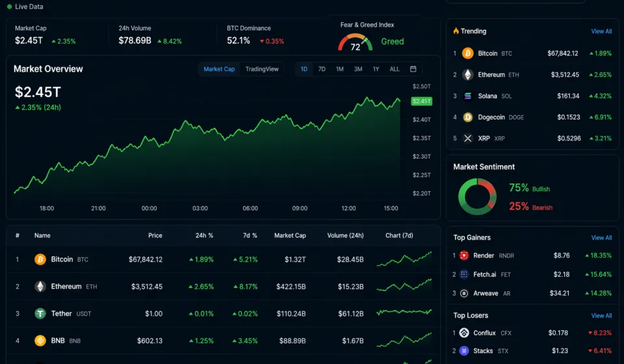This screenshot has height=364, width=624.
Task: Click the XRP icon in Trending
Action: pyautogui.click(x=467, y=138)
